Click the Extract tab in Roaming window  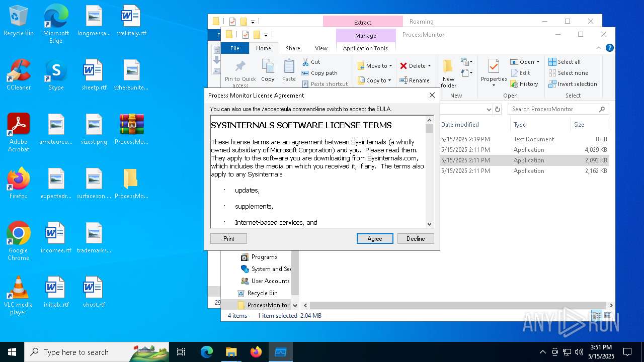[363, 22]
